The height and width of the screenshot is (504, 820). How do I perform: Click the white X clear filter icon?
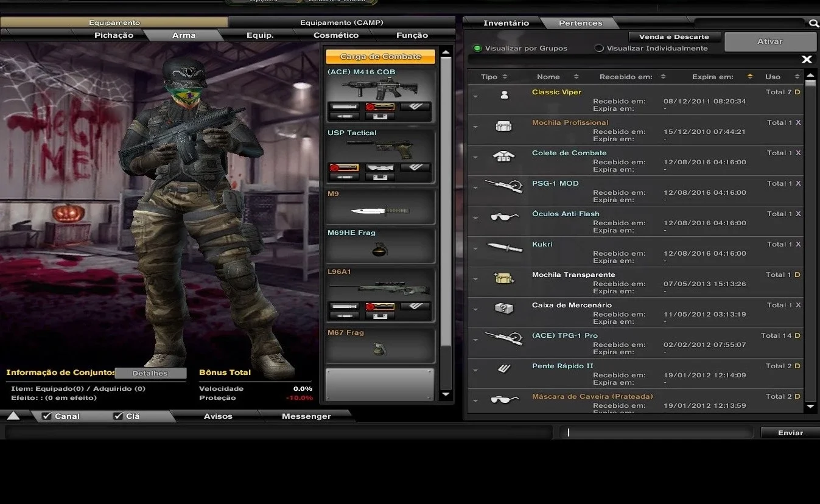[807, 59]
